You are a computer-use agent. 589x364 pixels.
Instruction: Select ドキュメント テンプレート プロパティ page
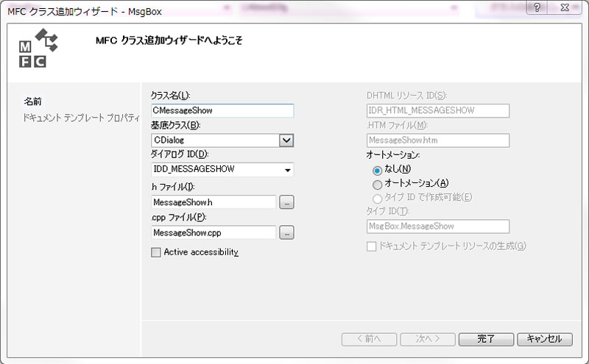pyautogui.click(x=81, y=118)
